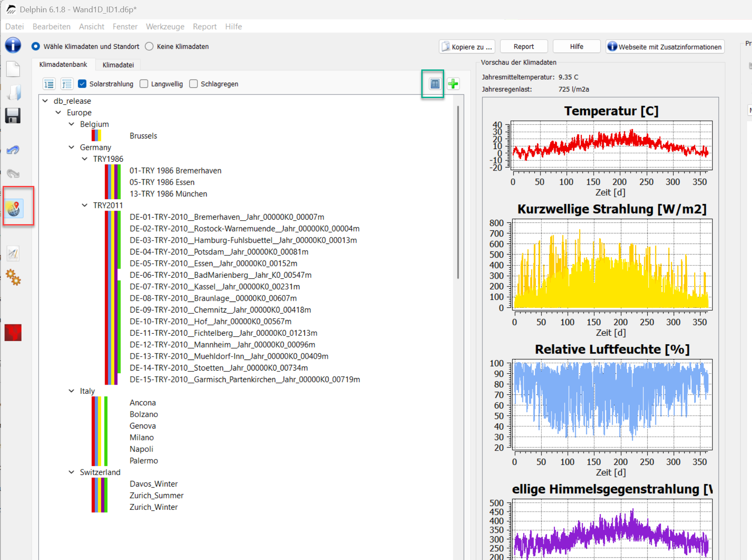Collapse the Belgium tree node
The height and width of the screenshot is (560, 752).
[72, 124]
